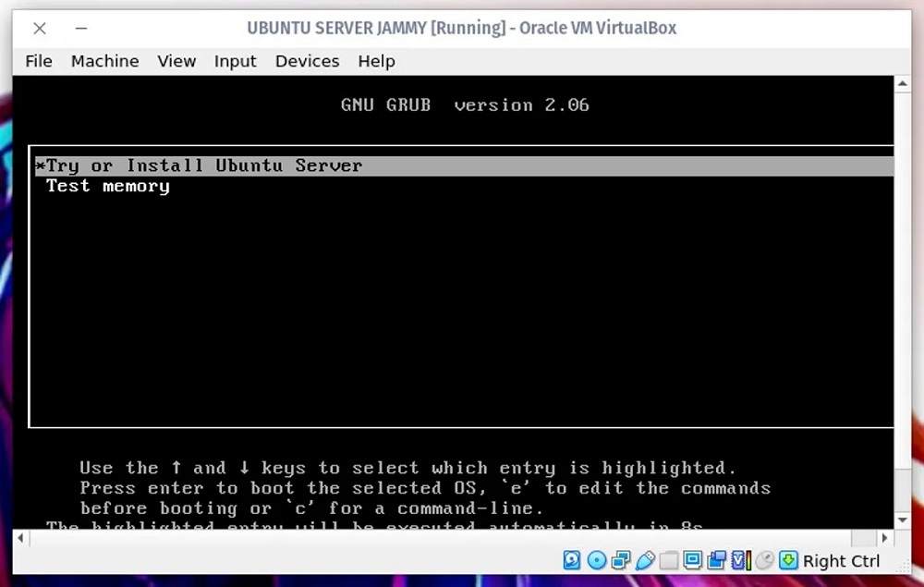Open the Machine menu
The height and width of the screenshot is (587, 924).
pos(104,61)
